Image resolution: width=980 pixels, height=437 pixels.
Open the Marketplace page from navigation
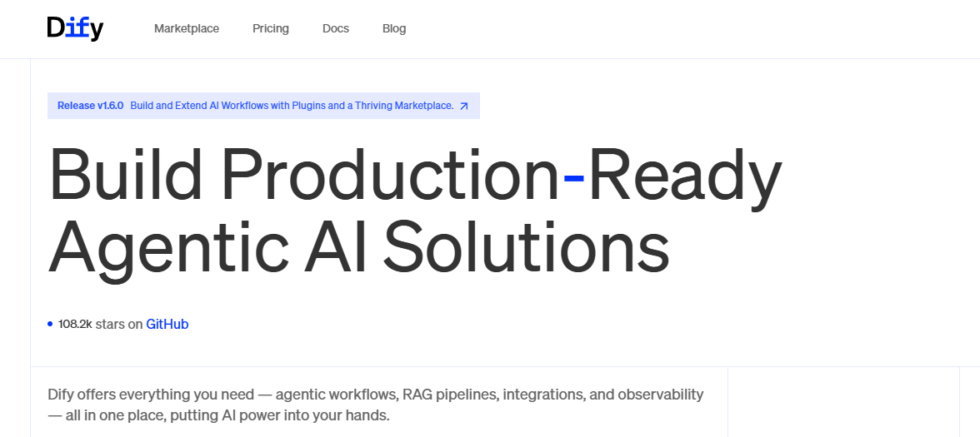pos(187,28)
